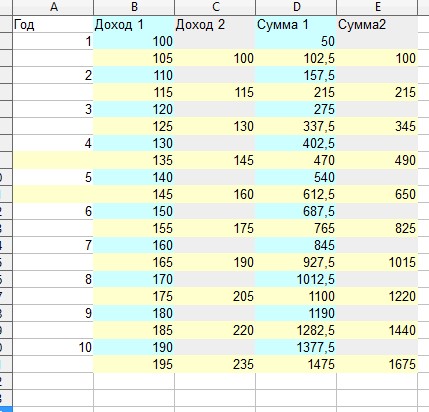Select the cell containing 102,5

pos(296,58)
